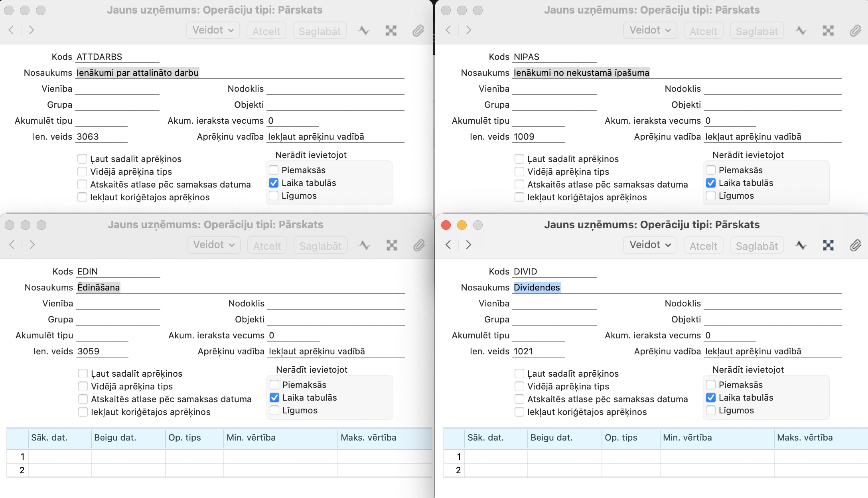
Task: Click the Nosaukums field containing Dividendes
Action: [x=537, y=287]
